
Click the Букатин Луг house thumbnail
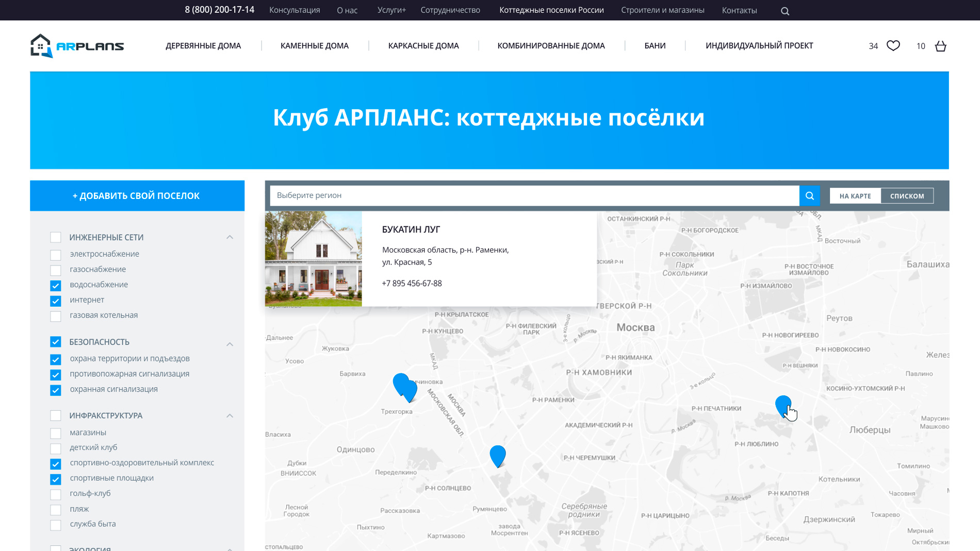pos(313,259)
